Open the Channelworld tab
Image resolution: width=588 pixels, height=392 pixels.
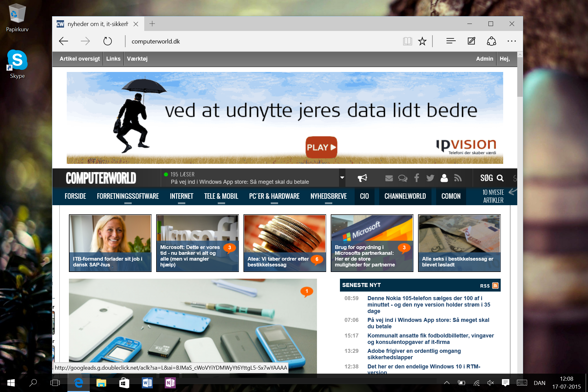pos(405,196)
